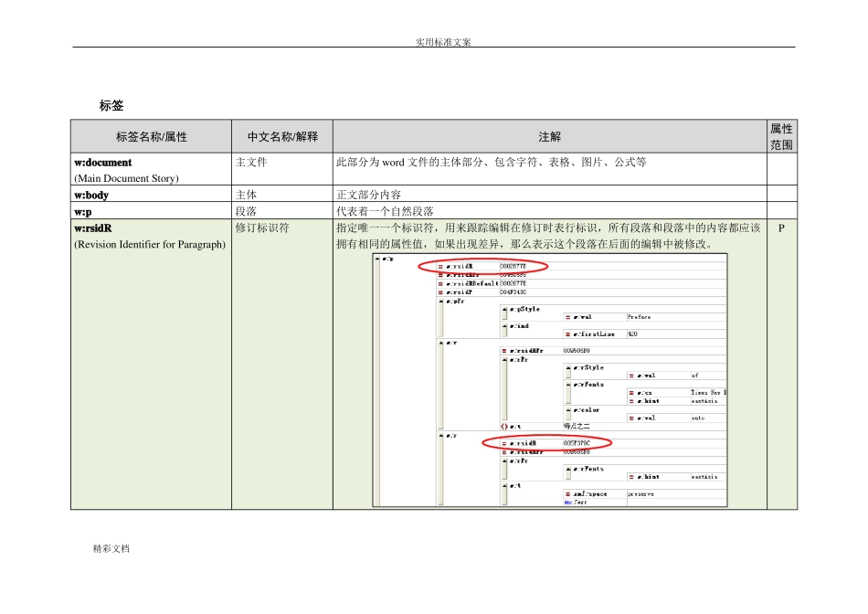Collapse the w:rStyle node arrow
Image resolution: width=868 pixels, height=614 pixels.
point(568,367)
